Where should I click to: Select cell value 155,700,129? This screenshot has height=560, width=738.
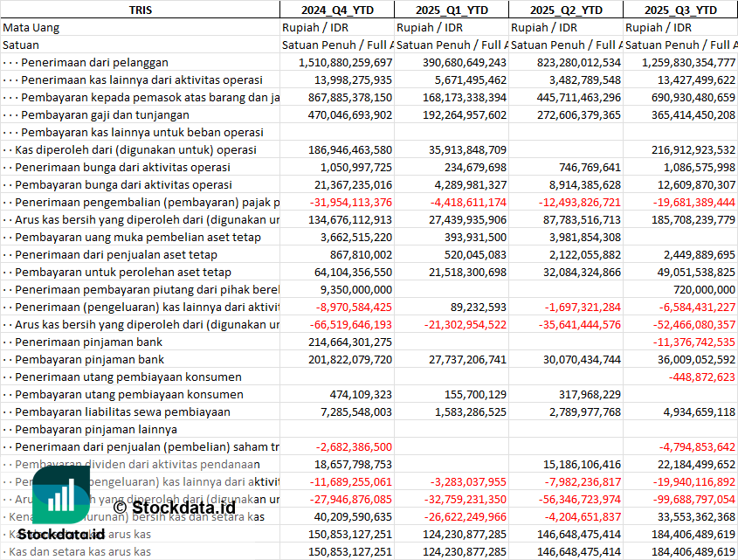point(475,393)
